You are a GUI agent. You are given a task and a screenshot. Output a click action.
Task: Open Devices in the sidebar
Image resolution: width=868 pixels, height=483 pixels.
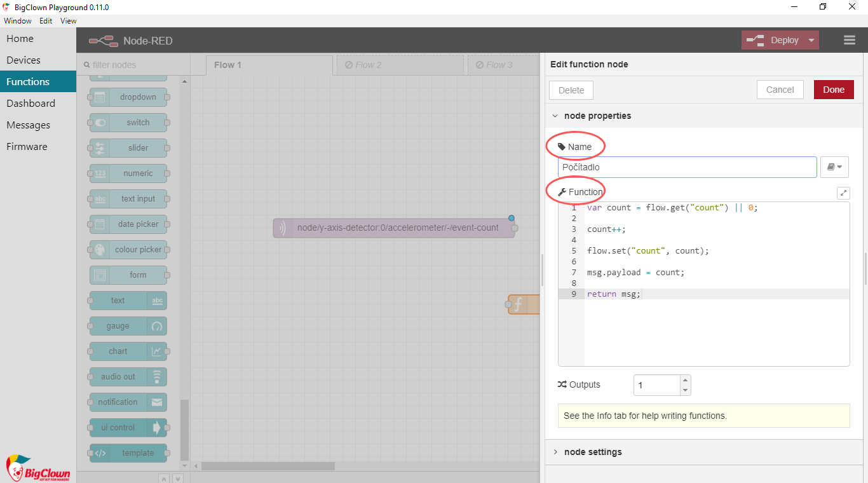(x=38, y=60)
